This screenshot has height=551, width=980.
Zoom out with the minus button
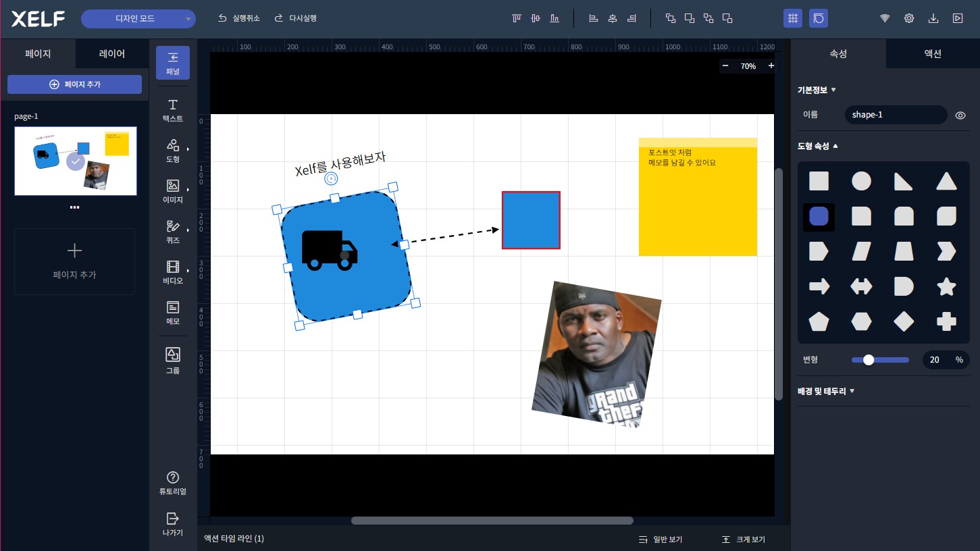click(725, 66)
